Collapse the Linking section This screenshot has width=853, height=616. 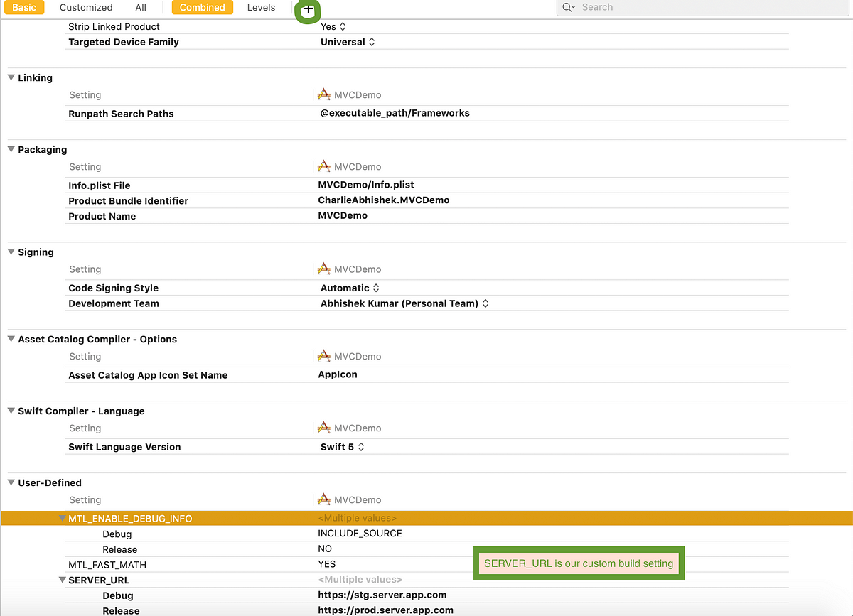11,77
